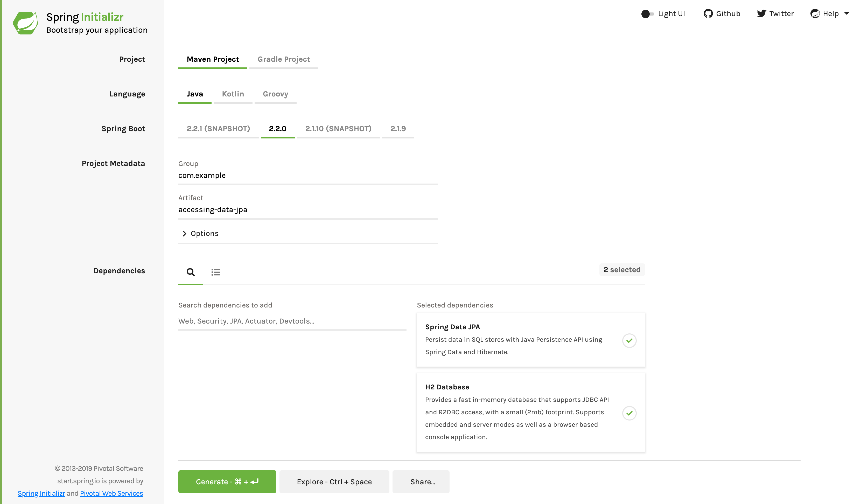Viewport: 868px width, 504px height.
Task: Switch to dependency list view icon
Action: coord(216,272)
